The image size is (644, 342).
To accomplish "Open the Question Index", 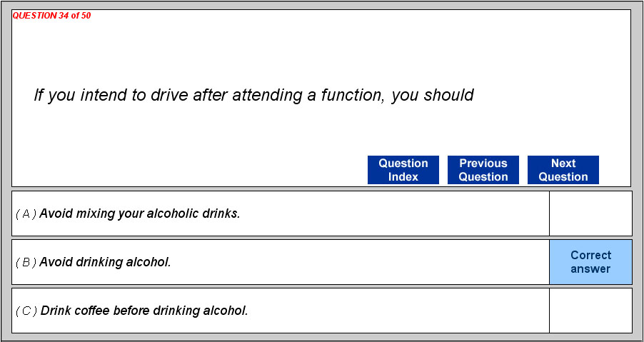I will (x=403, y=170).
